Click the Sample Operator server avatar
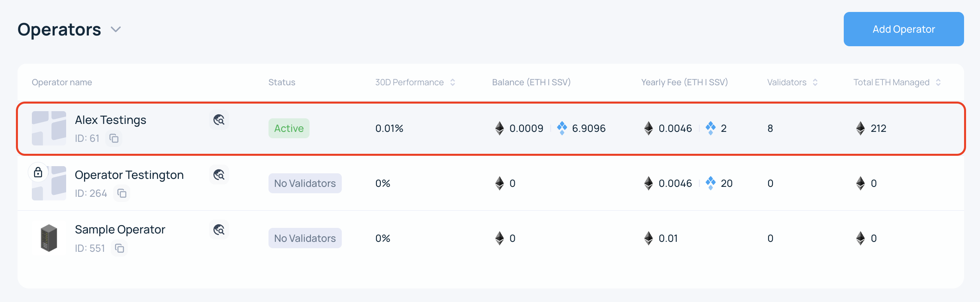Image resolution: width=980 pixels, height=302 pixels. coord(49,238)
